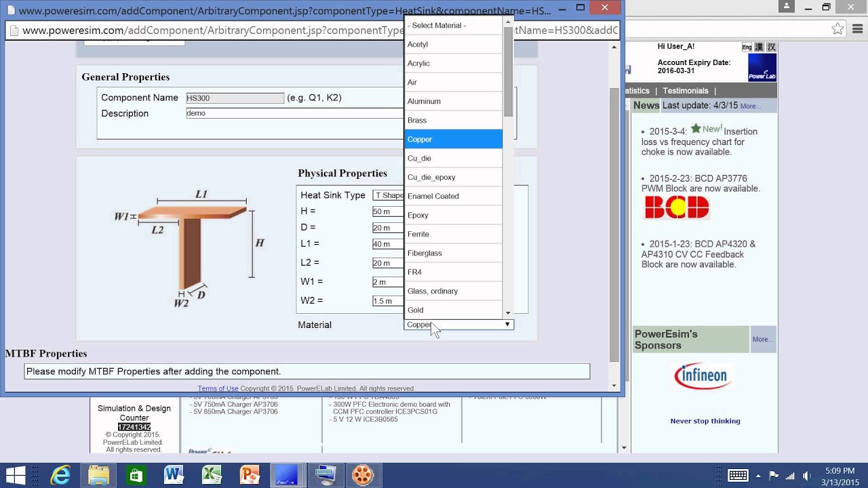Select Cu_die_epoxy material option
The width and height of the screenshot is (868, 488).
click(x=453, y=177)
